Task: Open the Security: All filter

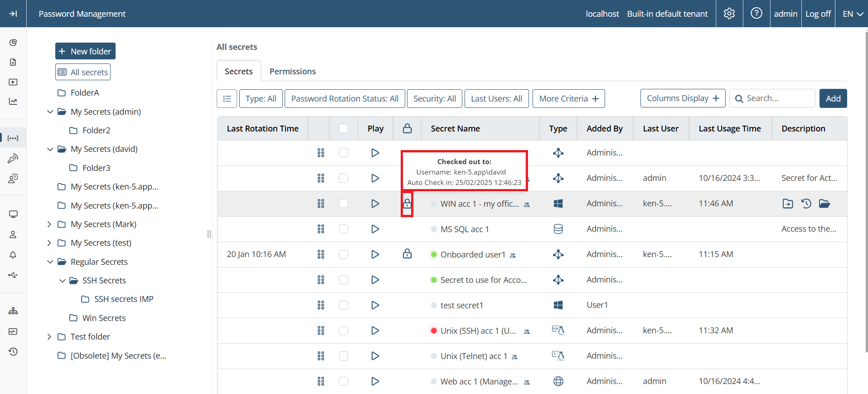Action: (435, 98)
